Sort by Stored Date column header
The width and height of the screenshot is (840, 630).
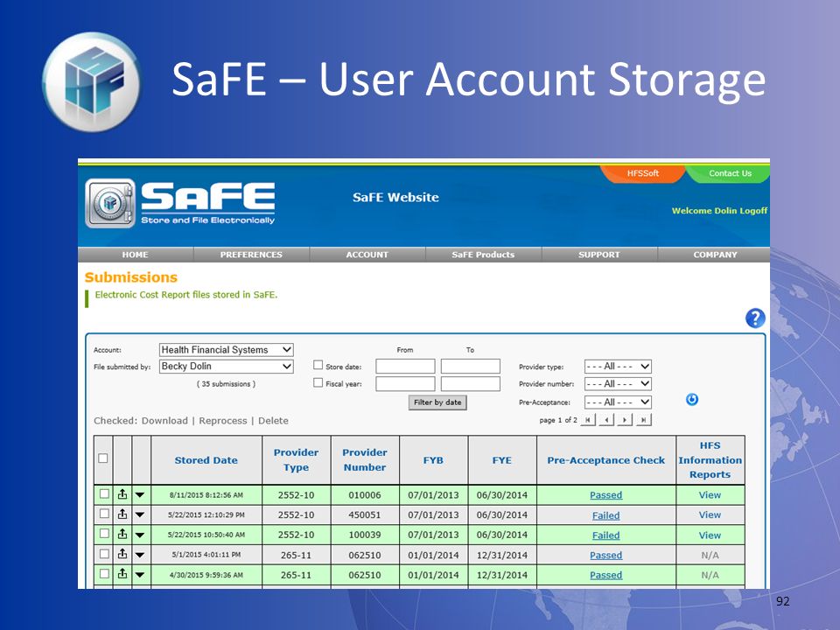click(x=206, y=460)
